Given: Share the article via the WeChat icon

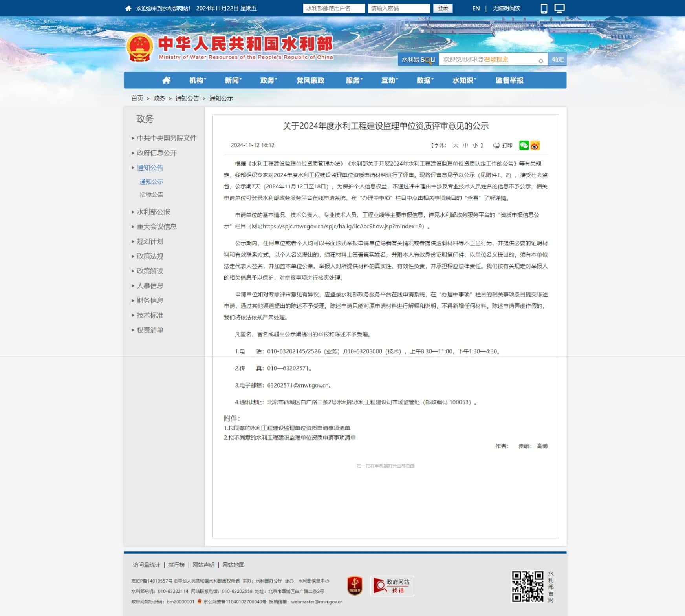Looking at the screenshot, I should click(x=524, y=145).
